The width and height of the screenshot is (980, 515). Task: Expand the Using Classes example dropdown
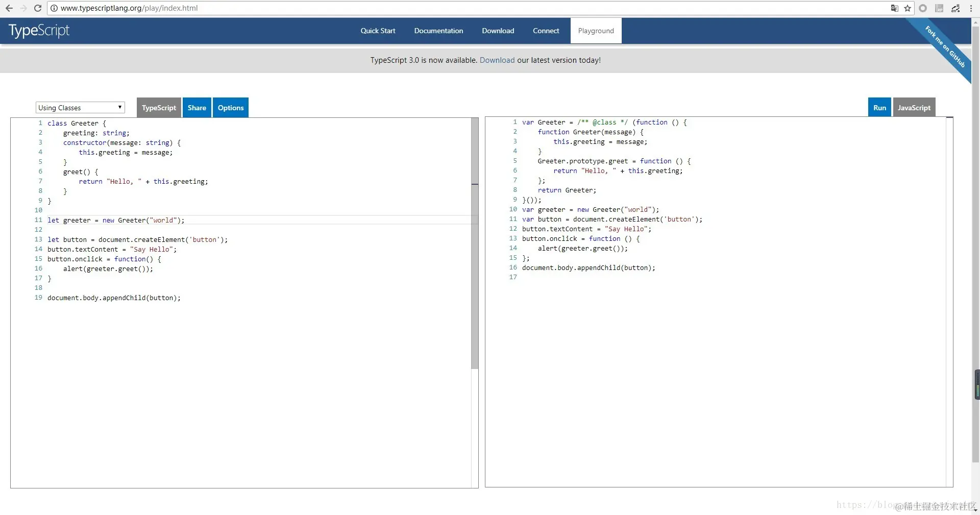[80, 108]
